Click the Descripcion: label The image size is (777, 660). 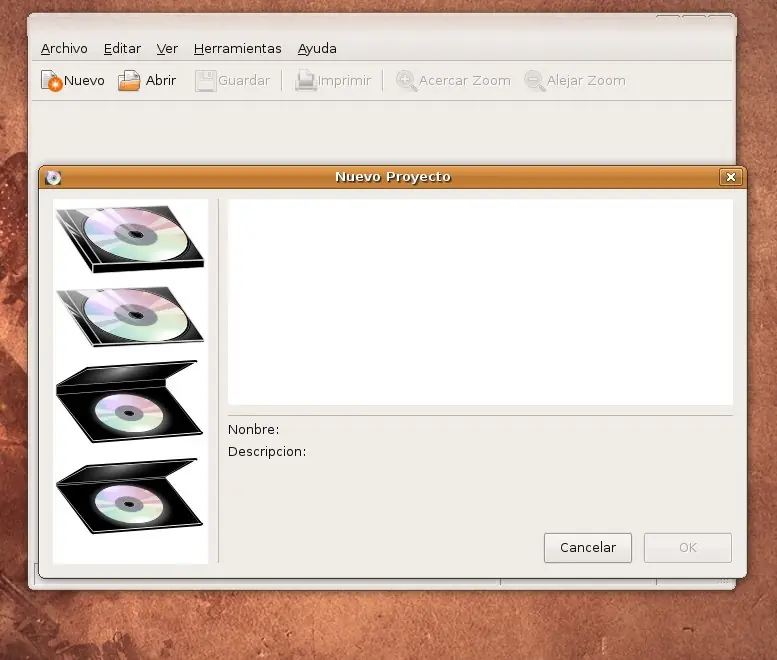267,452
